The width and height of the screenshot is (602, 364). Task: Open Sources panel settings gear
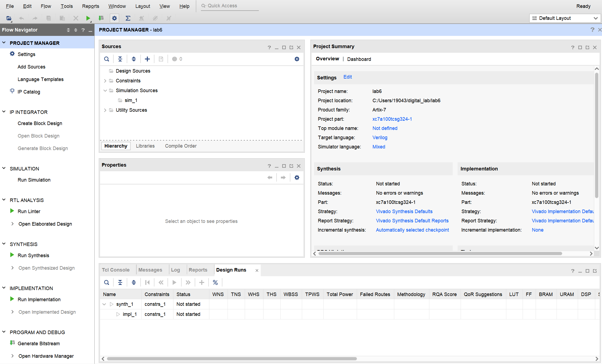[297, 59]
